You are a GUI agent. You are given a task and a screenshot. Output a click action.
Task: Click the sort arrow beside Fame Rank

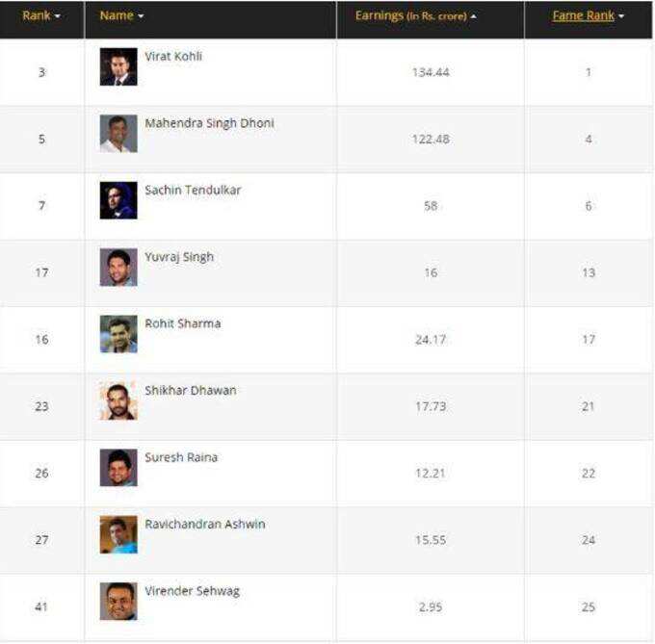coord(621,16)
